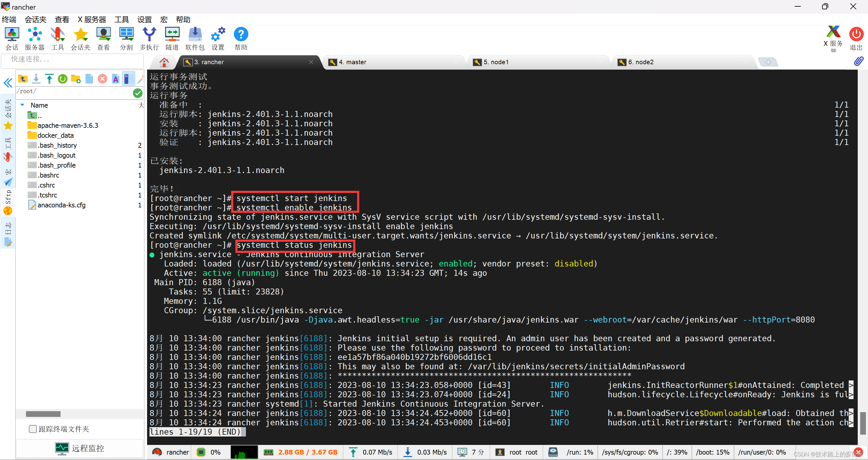868x460 pixels.
Task: Toggle the highlighted remote-edit icon in SFTP toolbar
Action: tap(128, 78)
